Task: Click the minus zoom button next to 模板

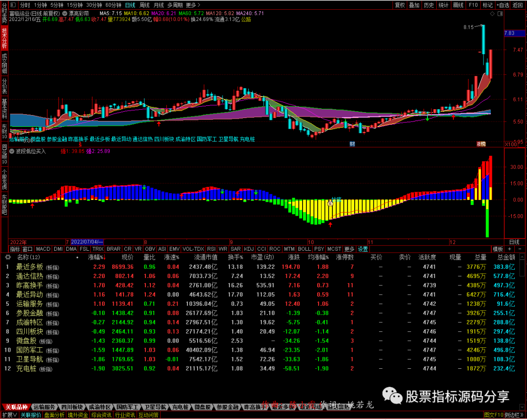Action: pos(520,249)
